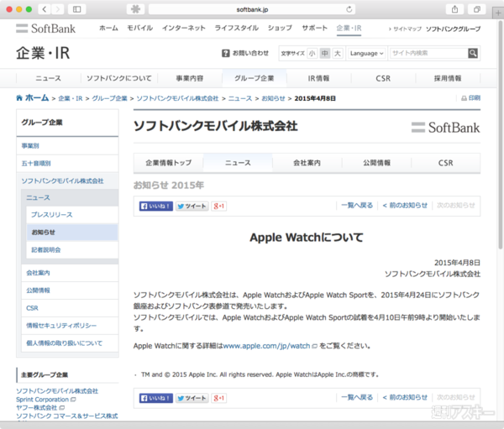Click the site search magnifier icon

tap(472, 53)
